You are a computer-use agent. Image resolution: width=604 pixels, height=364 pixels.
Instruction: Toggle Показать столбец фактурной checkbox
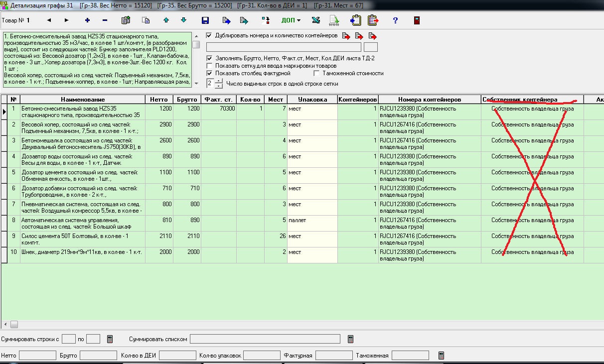pyautogui.click(x=209, y=73)
